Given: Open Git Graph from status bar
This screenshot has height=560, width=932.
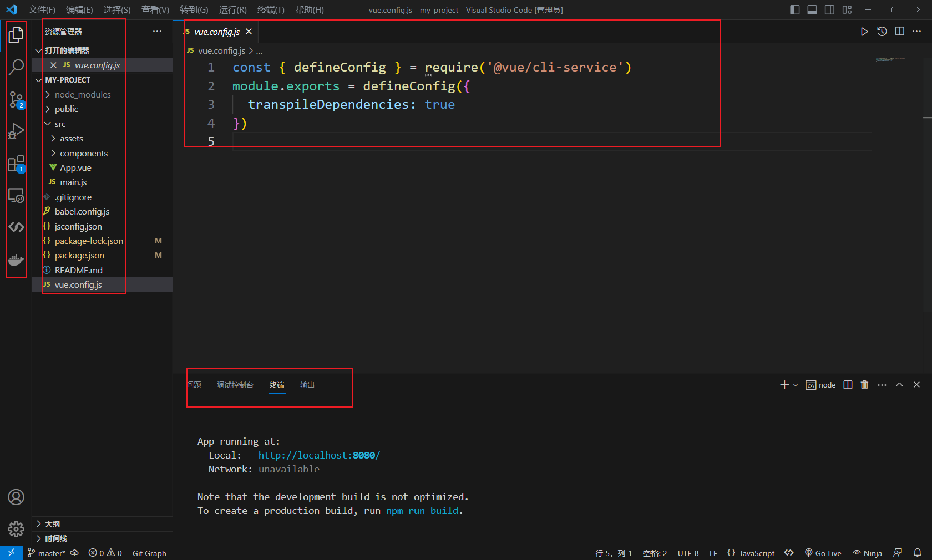Looking at the screenshot, I should pos(149,553).
